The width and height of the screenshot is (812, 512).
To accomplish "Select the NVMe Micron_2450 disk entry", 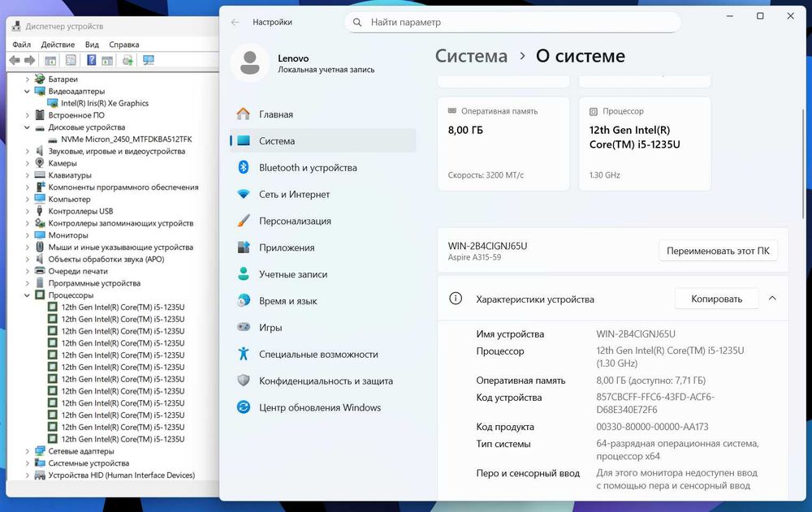I will 127,140.
